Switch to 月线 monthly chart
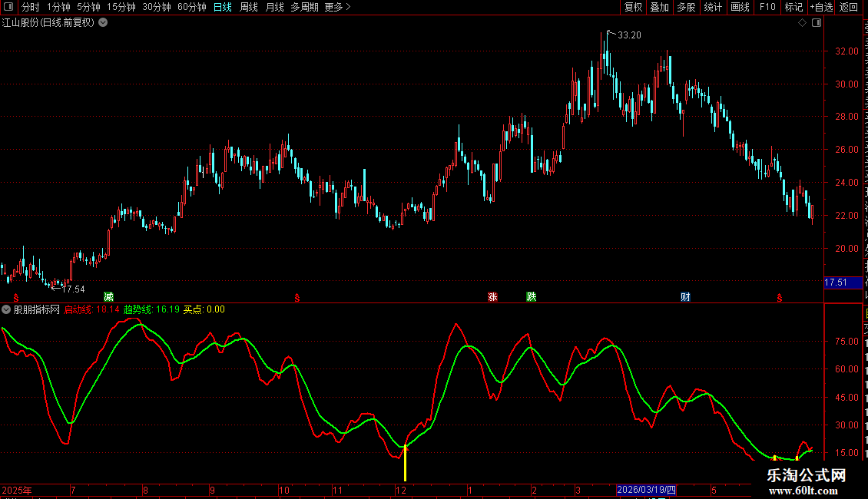The width and height of the screenshot is (868, 499). [274, 7]
